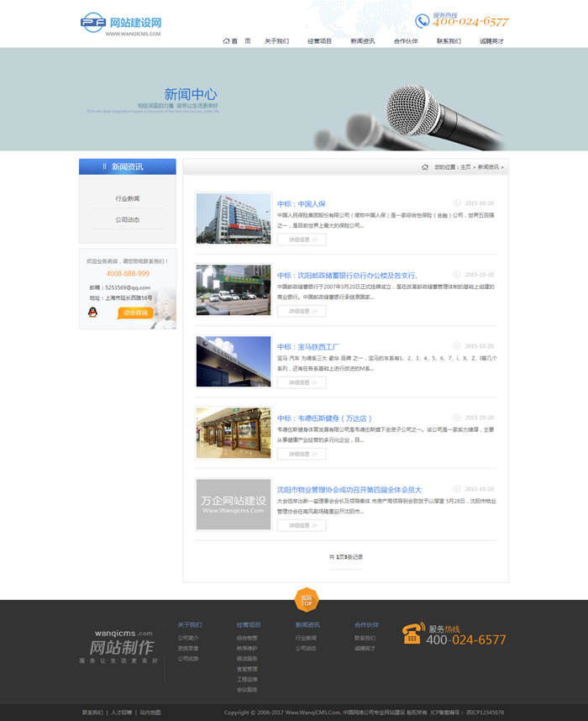Viewport: 588px width, 721px height.
Task: Click footer link 综合物管
Action: 247,638
